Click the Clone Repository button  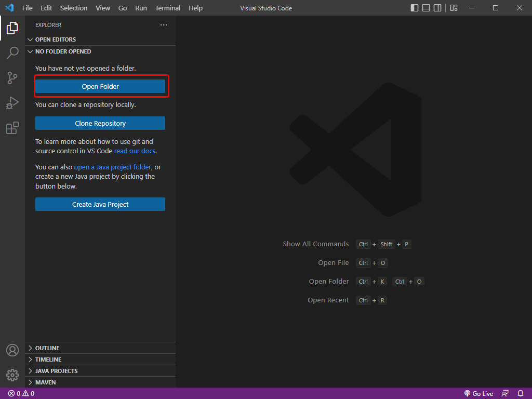(x=100, y=123)
